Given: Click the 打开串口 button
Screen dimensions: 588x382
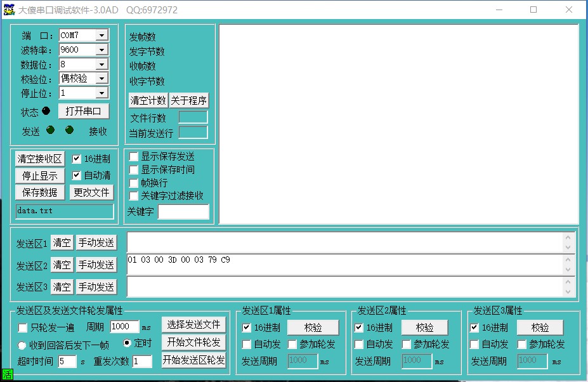Looking at the screenshot, I should tap(84, 111).
